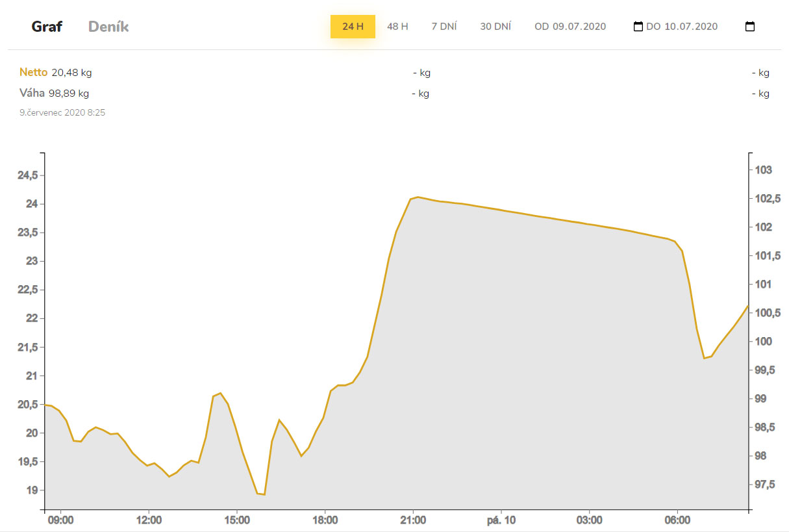
Task: Click the 23,5 left axis label
Action: coord(27,233)
